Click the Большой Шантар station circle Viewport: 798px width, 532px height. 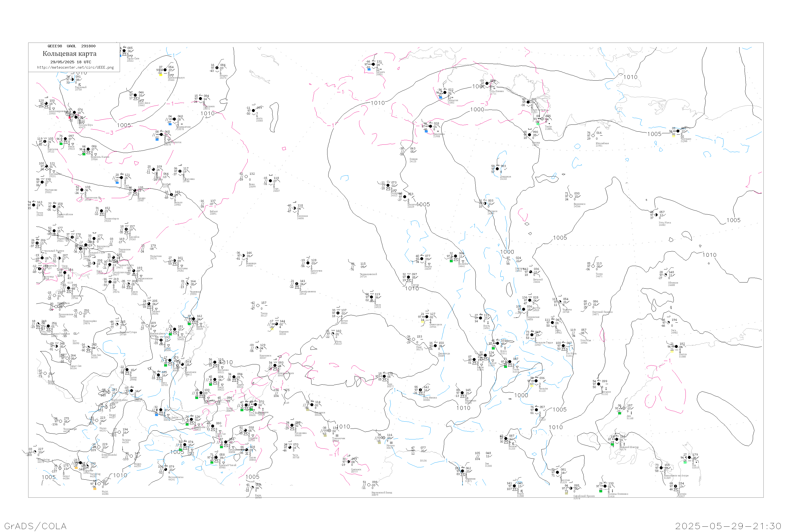coord(617,439)
